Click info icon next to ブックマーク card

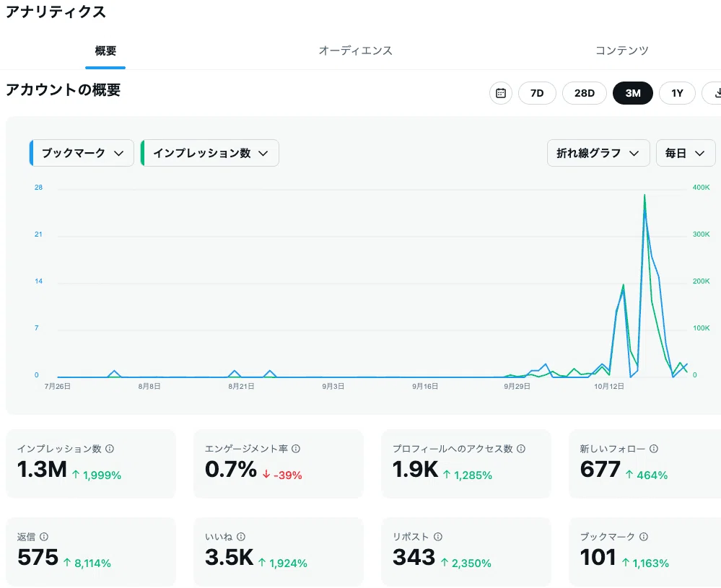point(644,537)
